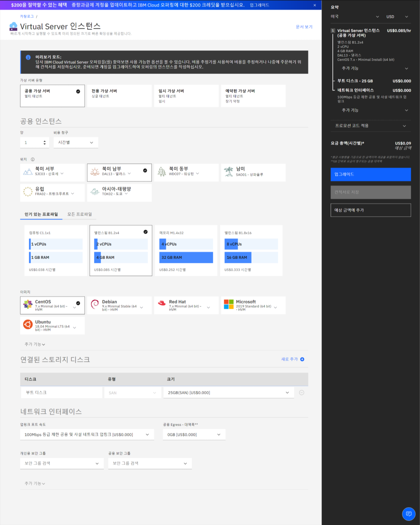Click the plus icon beside 새로 추가
This screenshot has width=420, height=525.
(x=302, y=359)
